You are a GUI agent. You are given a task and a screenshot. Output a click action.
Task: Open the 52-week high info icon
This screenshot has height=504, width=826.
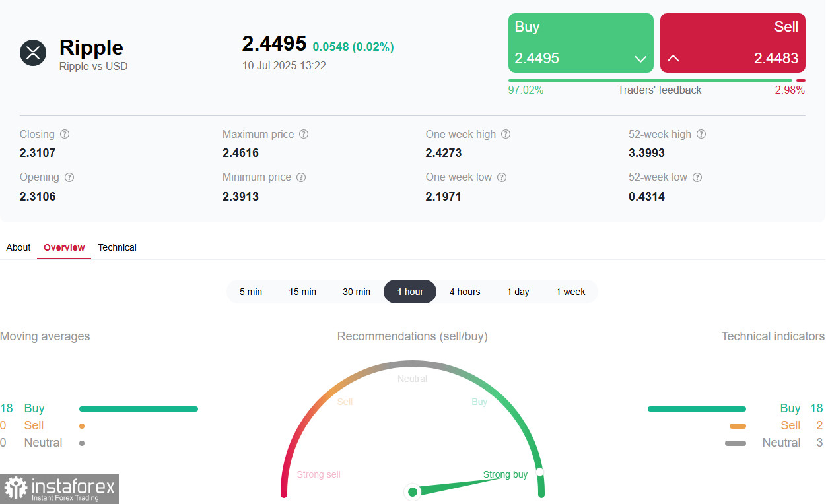pyautogui.click(x=701, y=134)
